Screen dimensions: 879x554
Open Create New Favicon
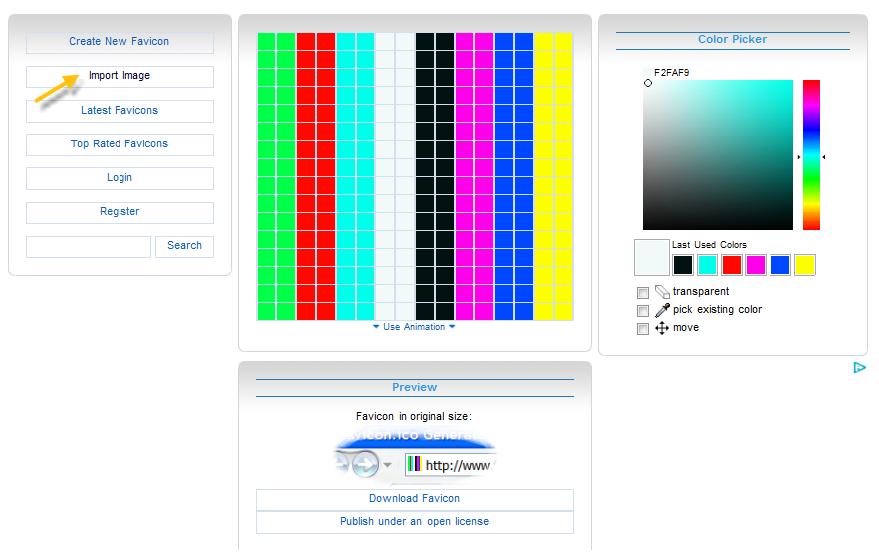point(119,42)
